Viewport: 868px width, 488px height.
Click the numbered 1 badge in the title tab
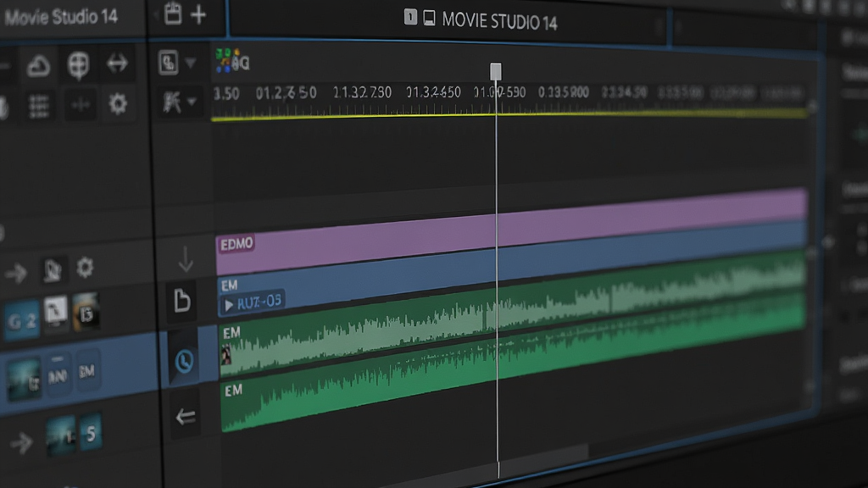tap(410, 18)
